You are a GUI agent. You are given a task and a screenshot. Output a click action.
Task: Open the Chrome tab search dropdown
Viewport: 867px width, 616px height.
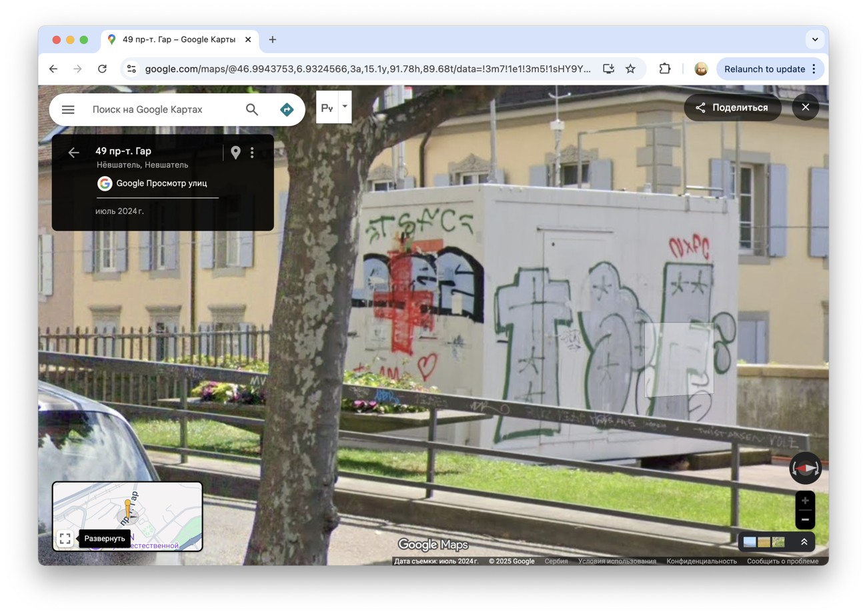814,39
